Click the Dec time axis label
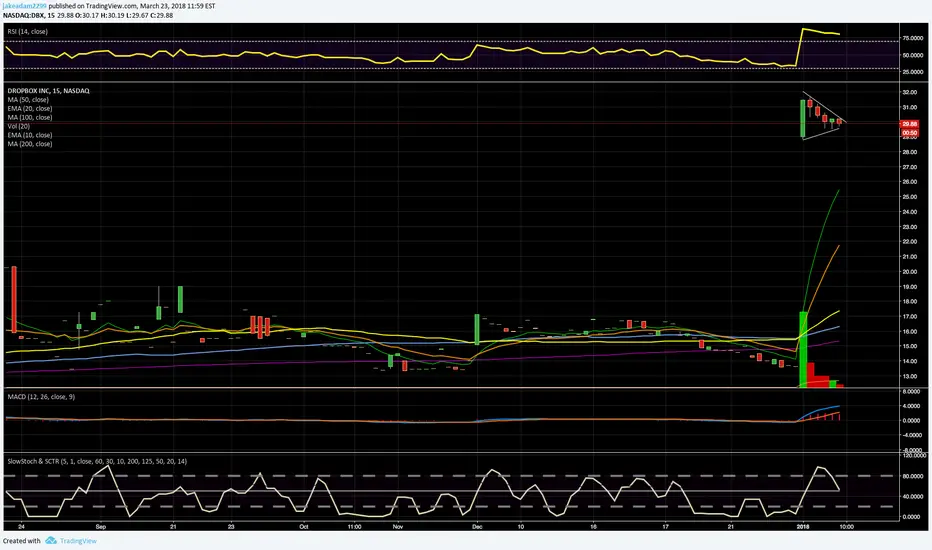This screenshot has width=932, height=550. (477, 527)
